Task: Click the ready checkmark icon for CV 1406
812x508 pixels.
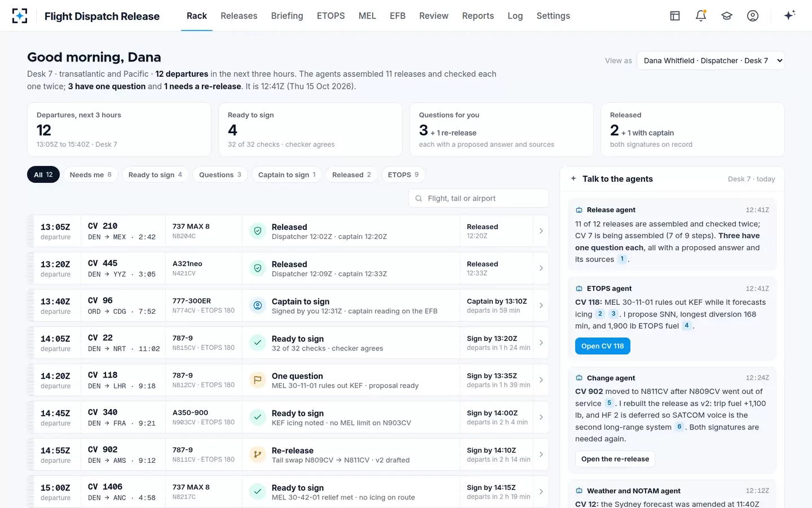Action: [x=258, y=492]
